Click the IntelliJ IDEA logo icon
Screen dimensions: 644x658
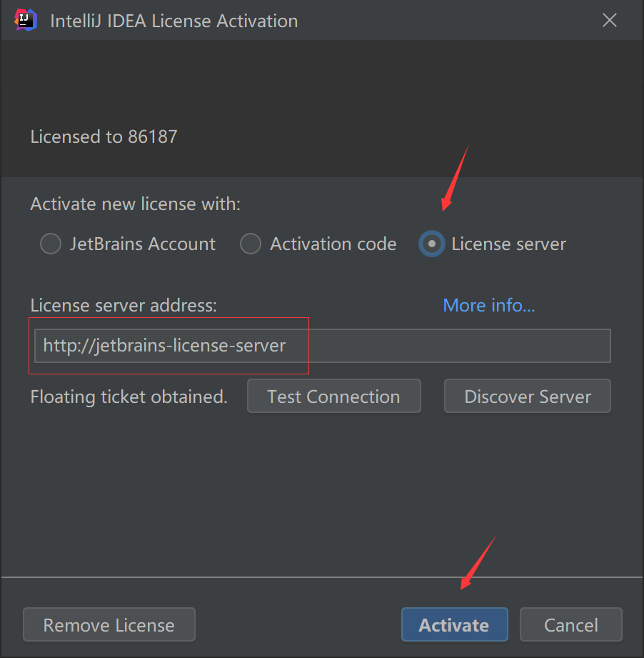coord(26,20)
